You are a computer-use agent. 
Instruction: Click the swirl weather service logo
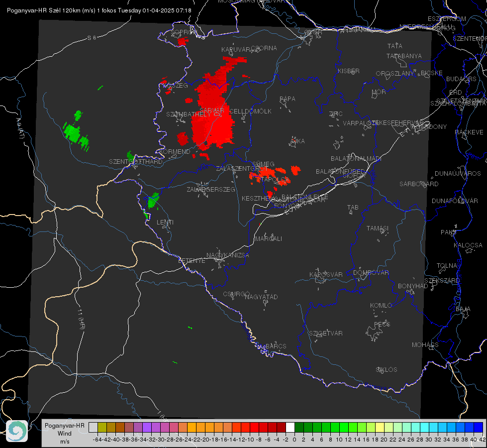[x=17, y=431]
